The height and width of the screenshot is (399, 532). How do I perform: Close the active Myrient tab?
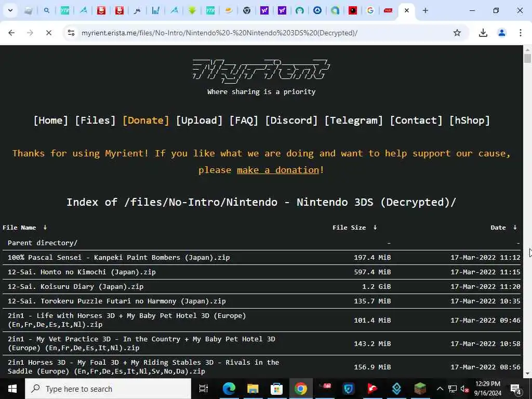[x=406, y=10]
